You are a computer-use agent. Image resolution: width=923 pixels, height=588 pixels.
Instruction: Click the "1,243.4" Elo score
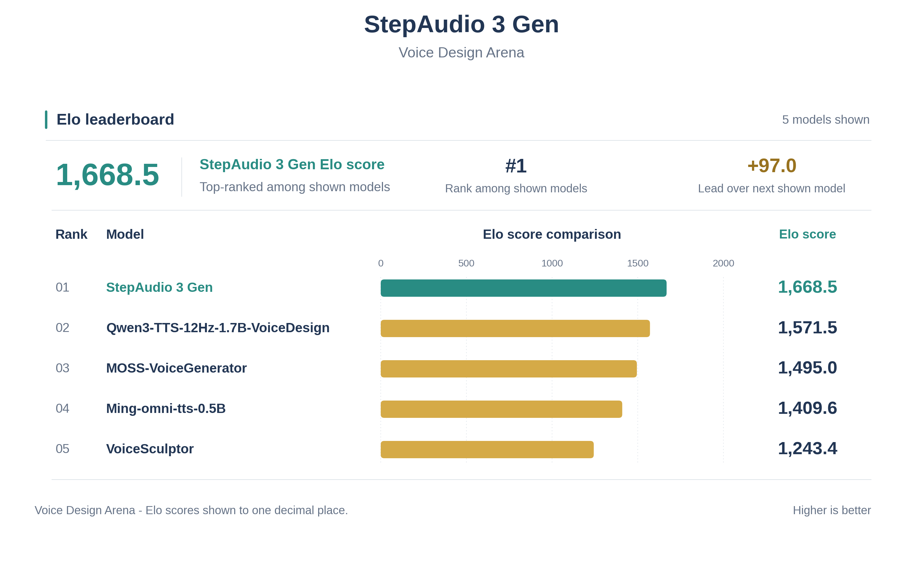point(807,449)
